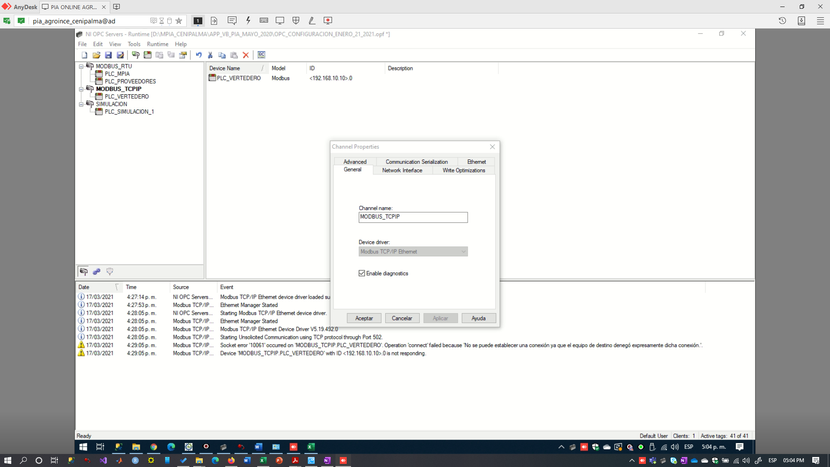Click the Channel name input field
Viewport: 830px width, 467px height.
(413, 217)
